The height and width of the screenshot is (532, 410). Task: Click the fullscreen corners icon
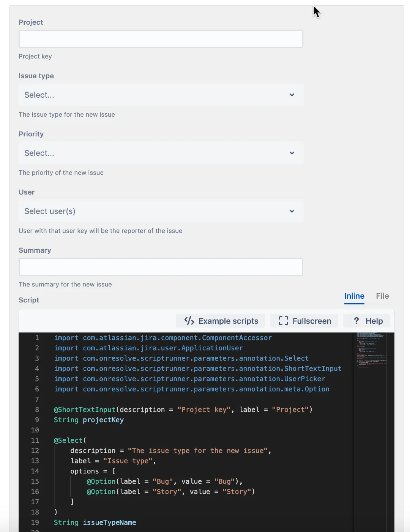(283, 321)
